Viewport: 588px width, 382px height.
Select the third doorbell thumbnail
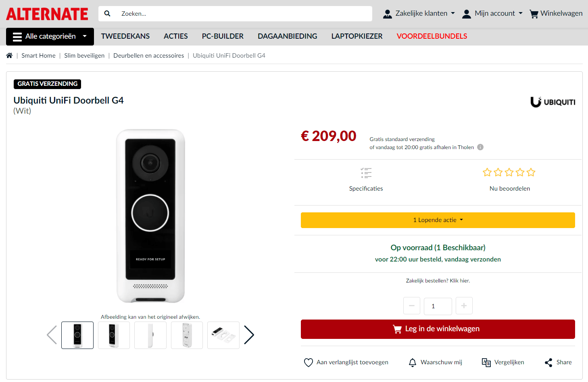point(150,335)
